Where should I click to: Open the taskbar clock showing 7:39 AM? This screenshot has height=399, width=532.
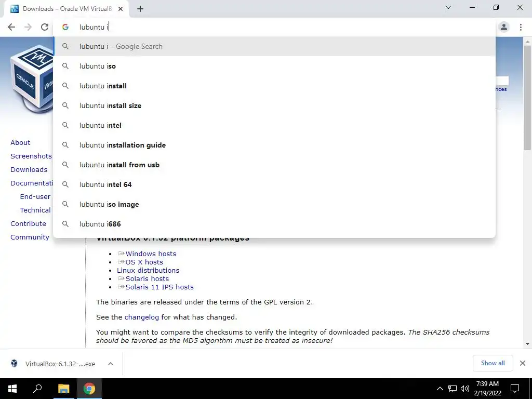487,389
